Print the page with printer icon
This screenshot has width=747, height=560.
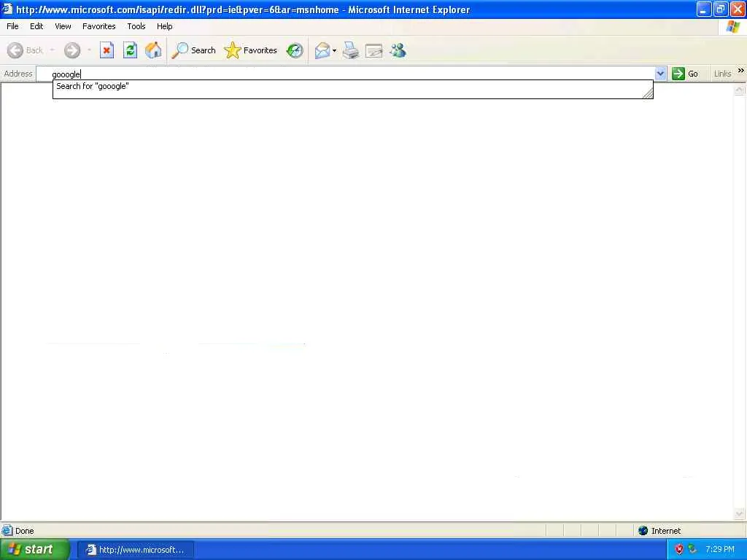351,50
